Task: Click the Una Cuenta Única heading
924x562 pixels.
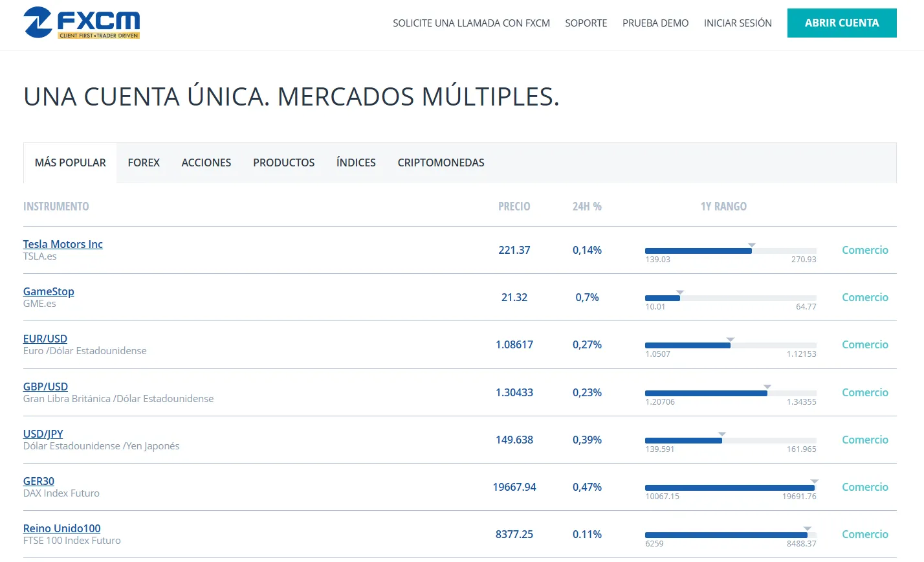Action: pyautogui.click(x=291, y=96)
